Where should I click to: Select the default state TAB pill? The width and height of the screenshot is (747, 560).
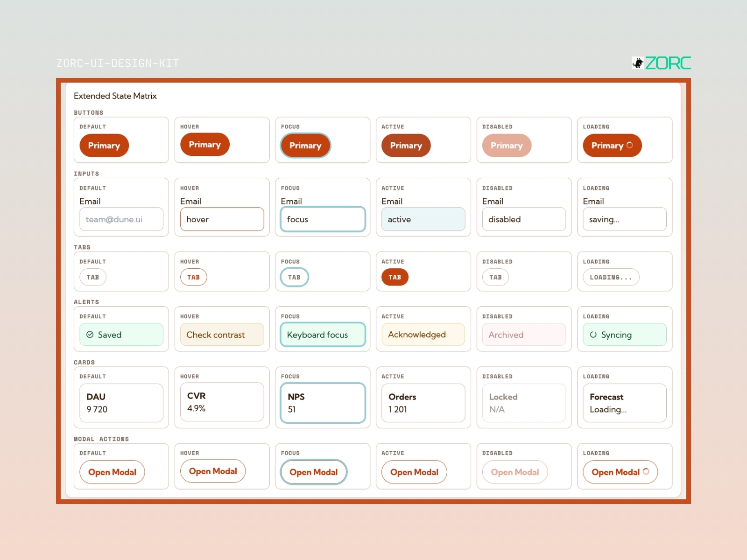pyautogui.click(x=93, y=277)
